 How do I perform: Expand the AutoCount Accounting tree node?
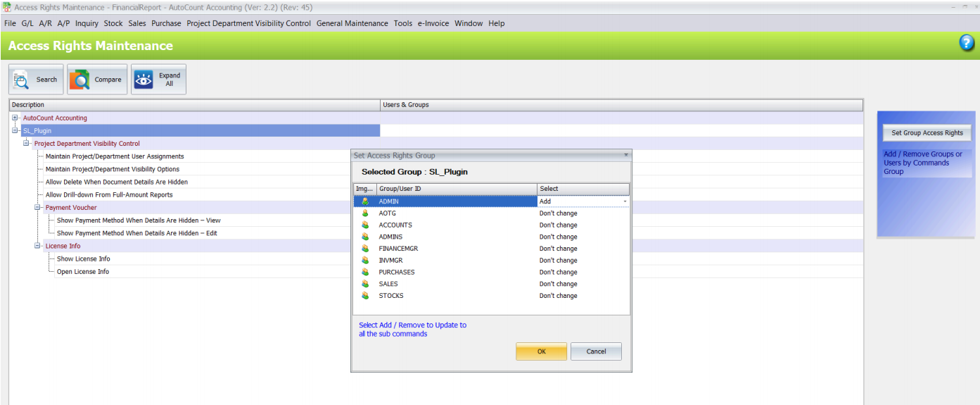pos(15,118)
